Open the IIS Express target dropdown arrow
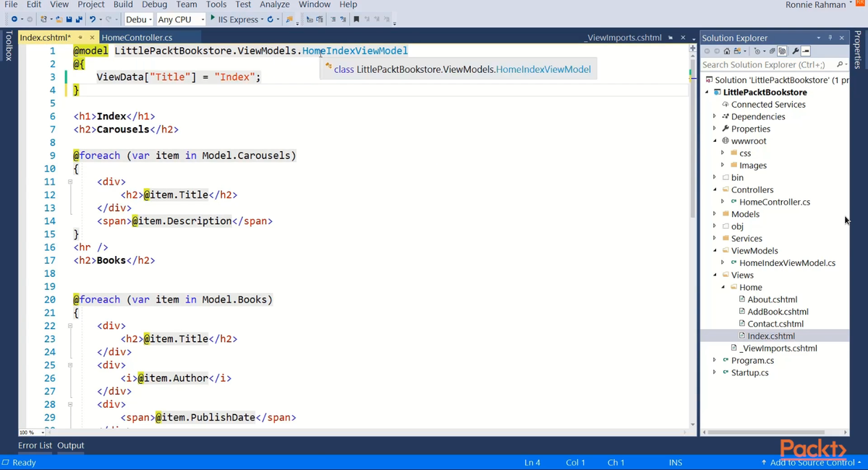The height and width of the screenshot is (470, 868). (261, 20)
